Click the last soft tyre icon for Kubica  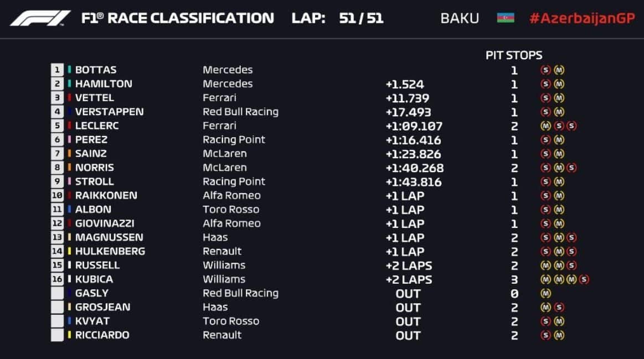point(584,279)
